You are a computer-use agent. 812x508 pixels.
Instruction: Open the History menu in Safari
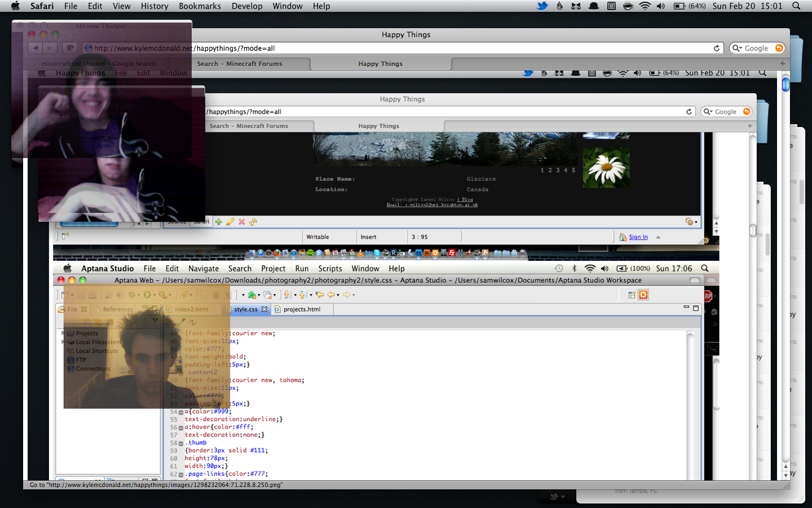[x=154, y=6]
